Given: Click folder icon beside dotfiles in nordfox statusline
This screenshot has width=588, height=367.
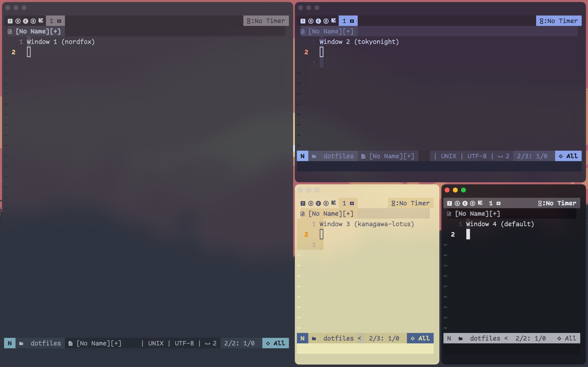Looking at the screenshot, I should pyautogui.click(x=21, y=343).
